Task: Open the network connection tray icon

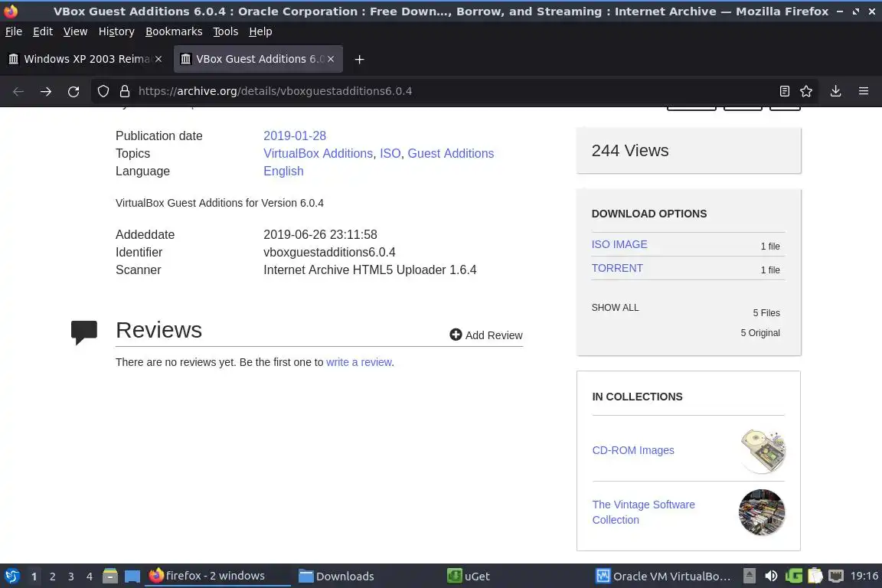Action: point(836,576)
